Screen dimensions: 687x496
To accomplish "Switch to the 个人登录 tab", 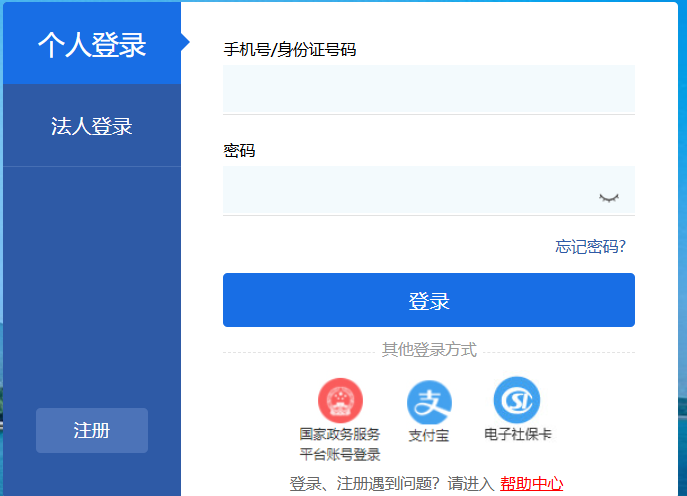I will pos(92,43).
